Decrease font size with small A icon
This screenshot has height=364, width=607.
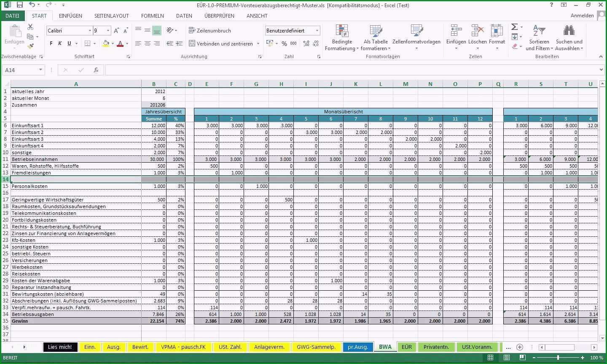tap(126, 30)
